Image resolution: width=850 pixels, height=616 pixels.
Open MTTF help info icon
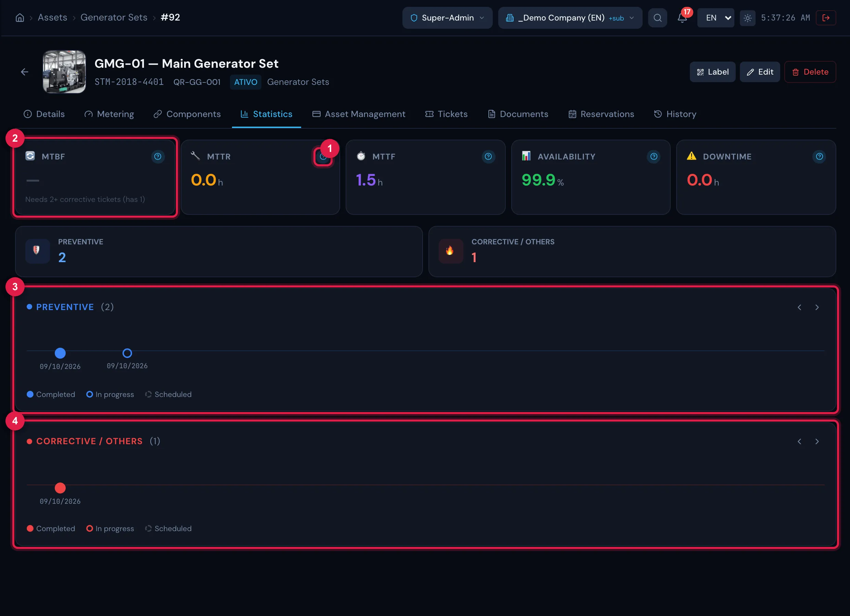click(488, 156)
